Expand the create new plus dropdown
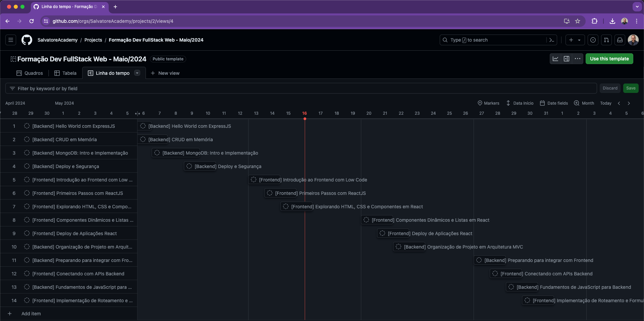 tap(575, 40)
